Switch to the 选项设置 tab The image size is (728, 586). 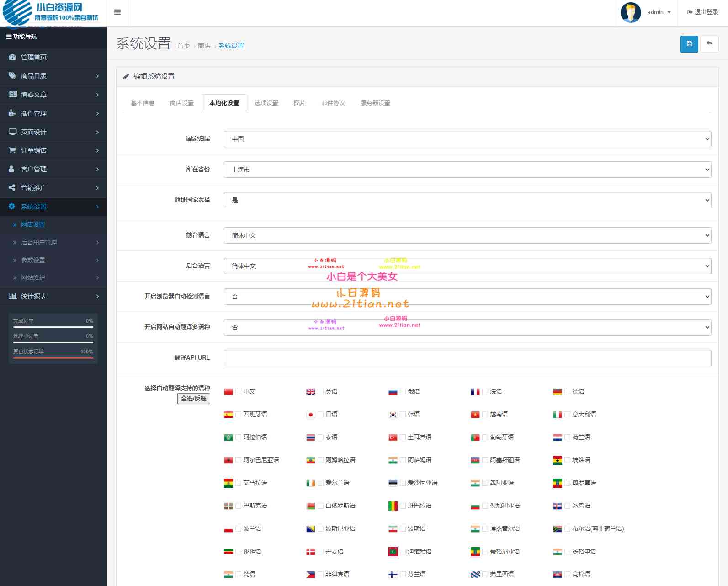pyautogui.click(x=266, y=103)
